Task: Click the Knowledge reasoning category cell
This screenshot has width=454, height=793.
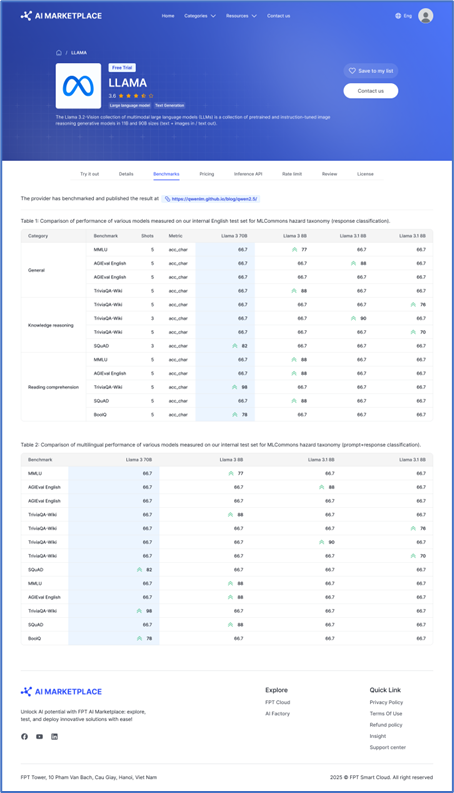Action: 54,325
